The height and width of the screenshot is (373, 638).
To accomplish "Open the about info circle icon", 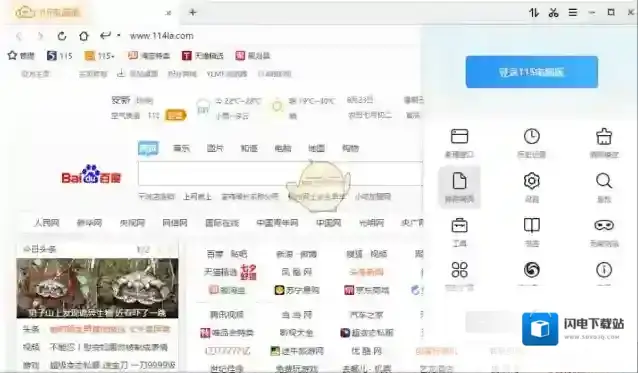I will coord(604,270).
